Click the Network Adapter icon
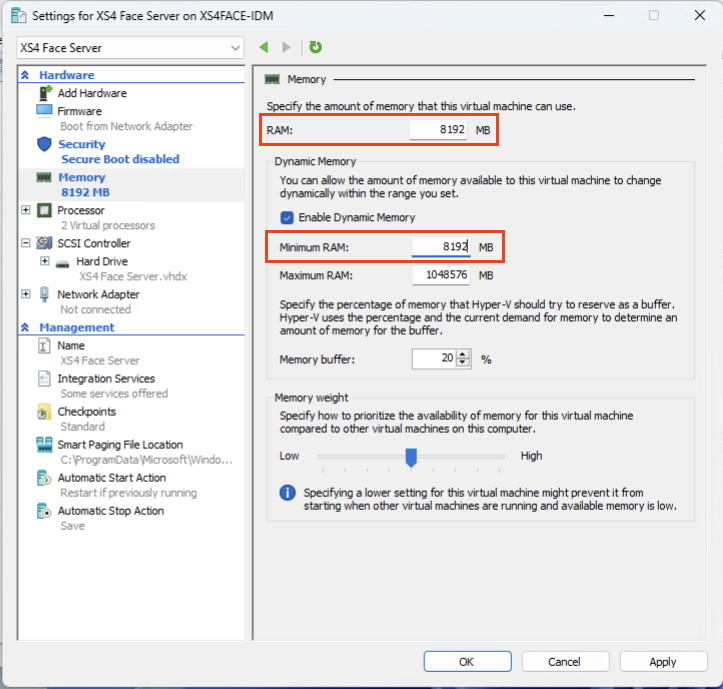 tap(44, 294)
